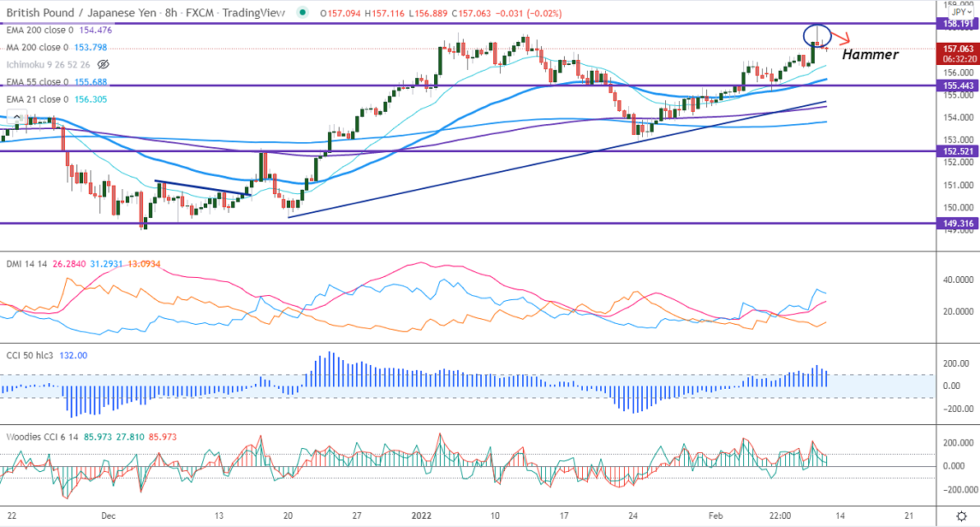The height and width of the screenshot is (527, 980).
Task: Click the 27 date label on time axis
Action: coord(357,515)
